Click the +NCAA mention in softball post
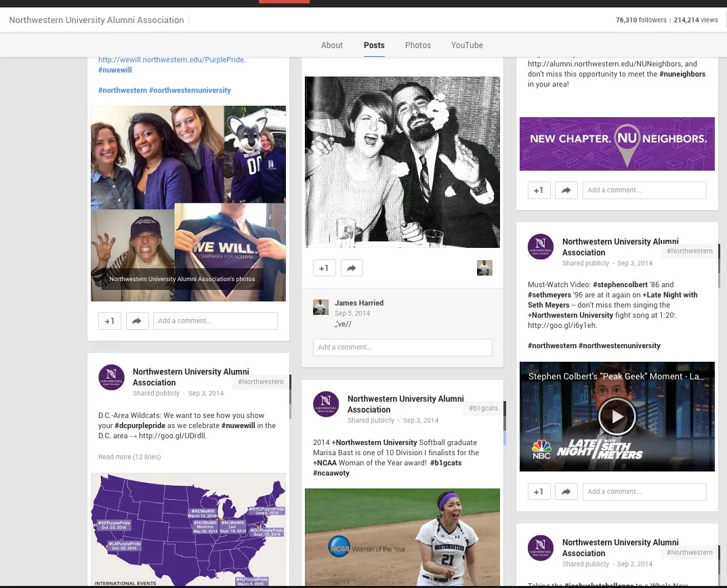 (325, 463)
